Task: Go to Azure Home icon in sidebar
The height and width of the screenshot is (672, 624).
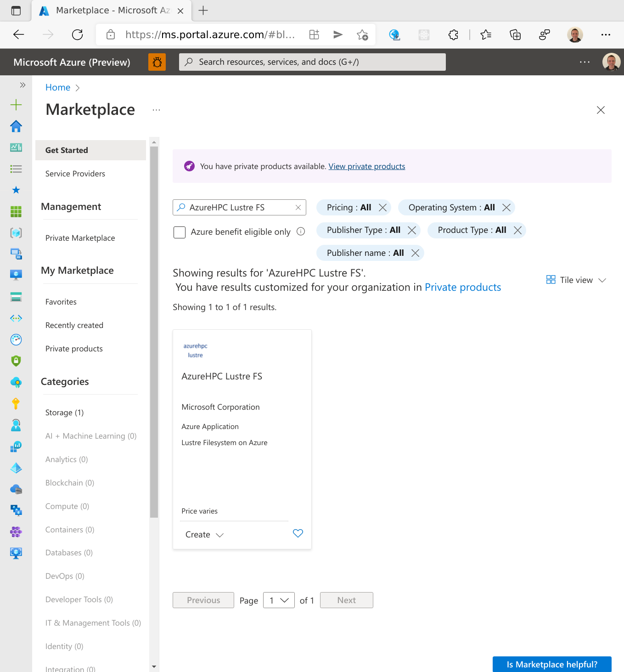Action: 16,126
